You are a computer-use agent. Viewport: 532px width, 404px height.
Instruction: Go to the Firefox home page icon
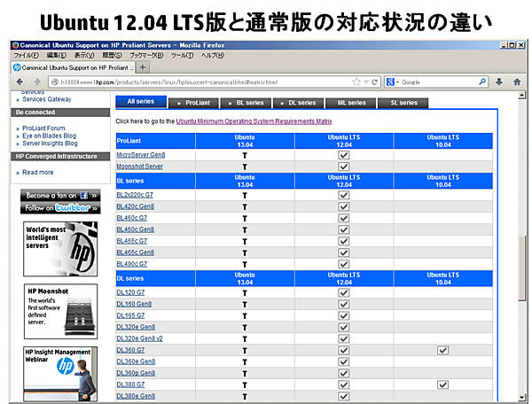[517, 82]
